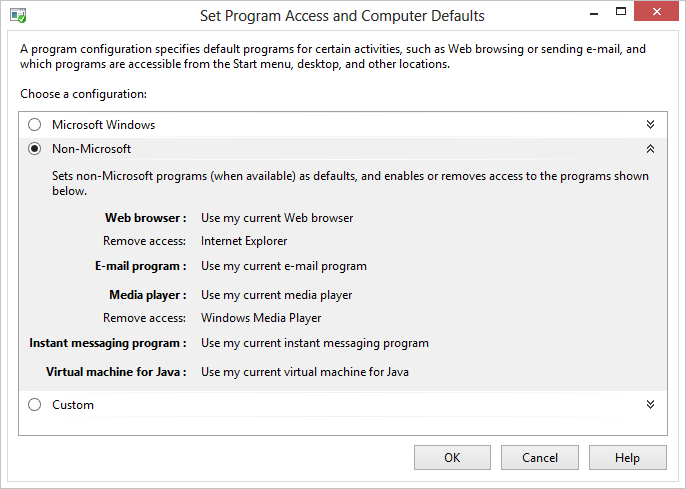Click "Use my current e-mail program" text
Image resolution: width=686 pixels, height=489 pixels.
tap(284, 266)
